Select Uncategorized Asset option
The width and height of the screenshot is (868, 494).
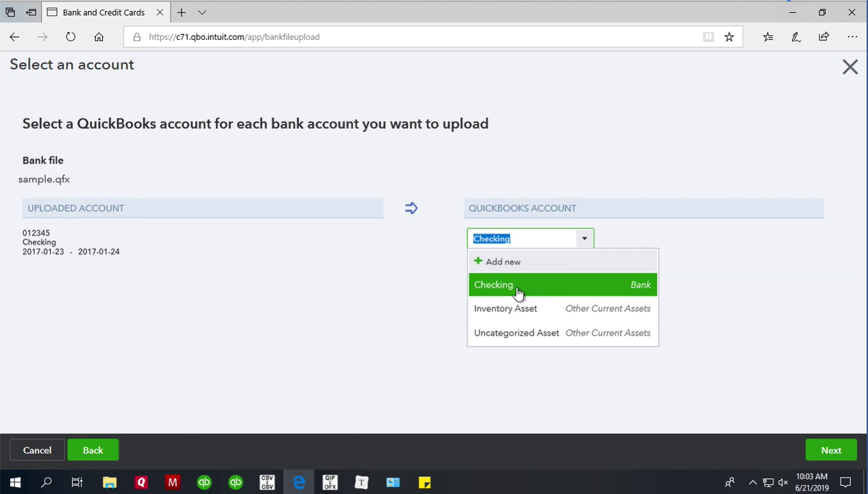click(562, 333)
